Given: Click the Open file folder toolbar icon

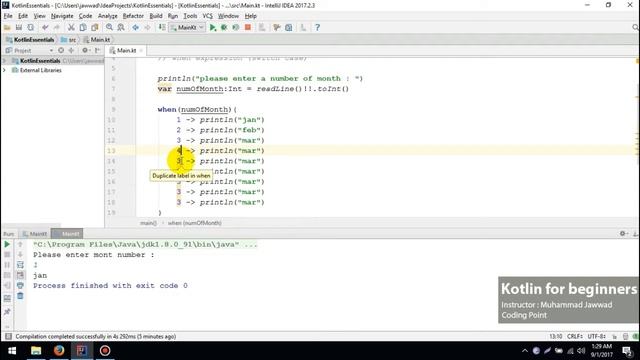Looking at the screenshot, I should [x=7, y=27].
